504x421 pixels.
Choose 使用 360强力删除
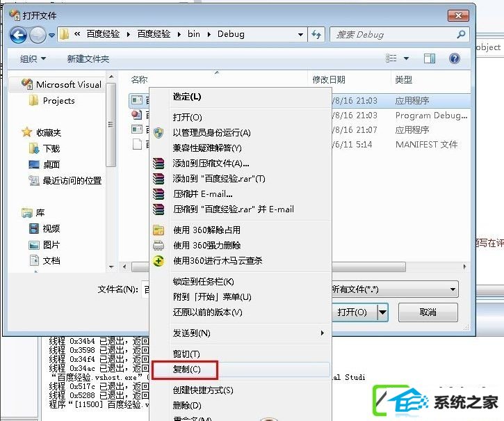coord(207,246)
